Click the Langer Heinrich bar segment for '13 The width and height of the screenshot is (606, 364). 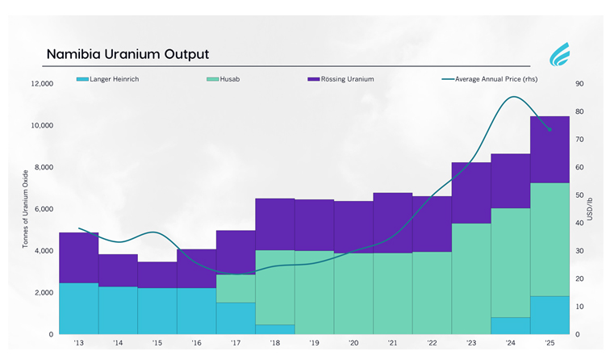(x=78, y=308)
